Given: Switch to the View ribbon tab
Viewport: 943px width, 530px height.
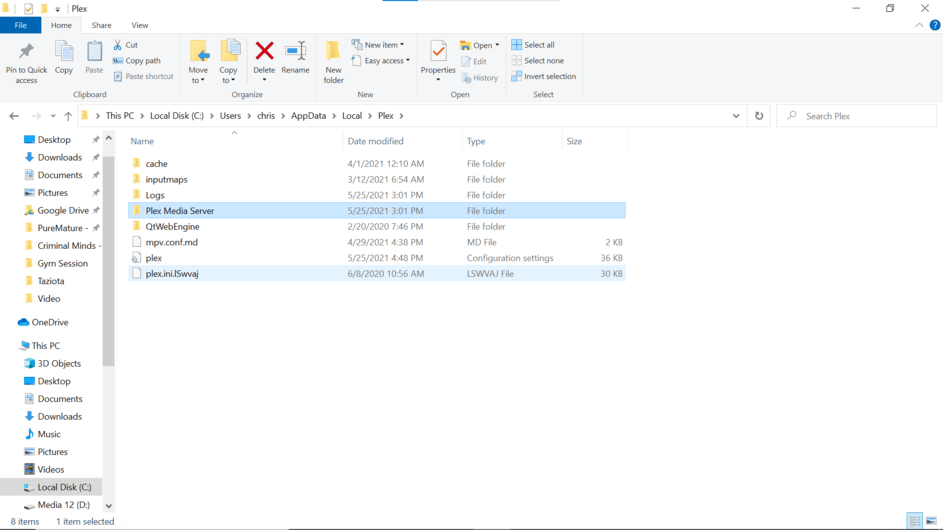Looking at the screenshot, I should [x=140, y=25].
